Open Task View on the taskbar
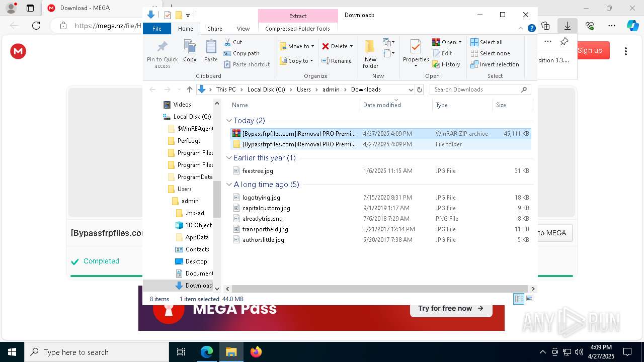Image resolution: width=644 pixels, height=362 pixels. [181, 352]
